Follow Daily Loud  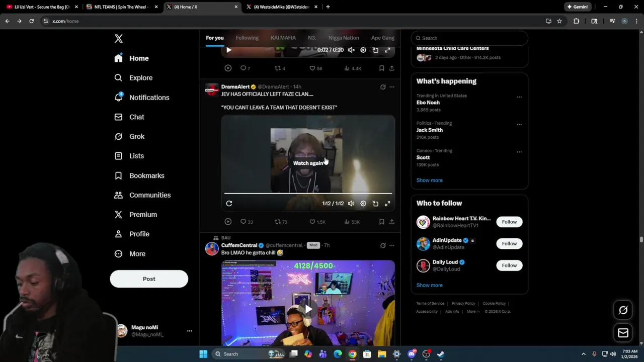[509, 265]
